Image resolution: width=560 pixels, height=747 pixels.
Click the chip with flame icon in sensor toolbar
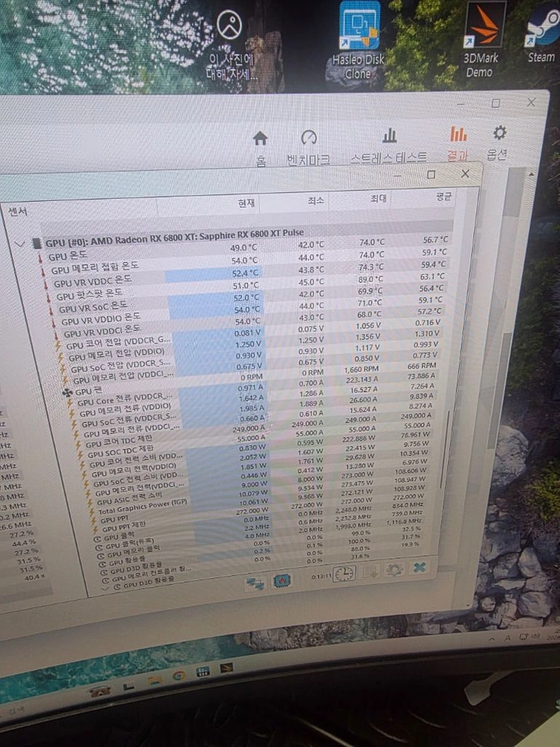point(282,580)
